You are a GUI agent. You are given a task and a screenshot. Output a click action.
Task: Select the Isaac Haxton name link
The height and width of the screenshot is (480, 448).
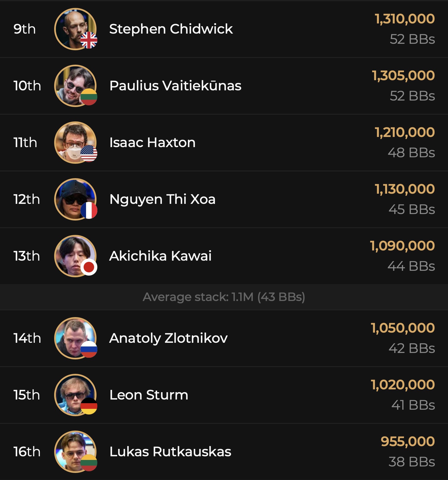pos(152,142)
